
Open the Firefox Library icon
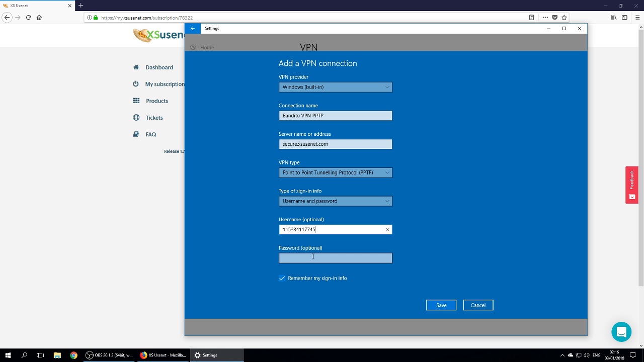tap(614, 18)
